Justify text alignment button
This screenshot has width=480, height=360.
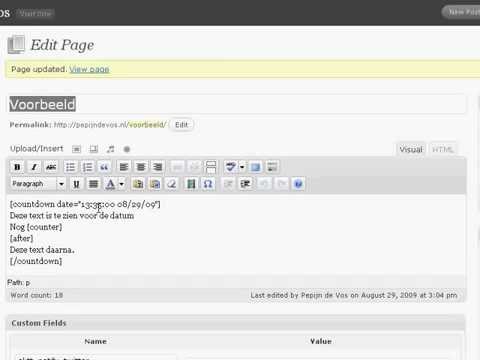tap(94, 184)
